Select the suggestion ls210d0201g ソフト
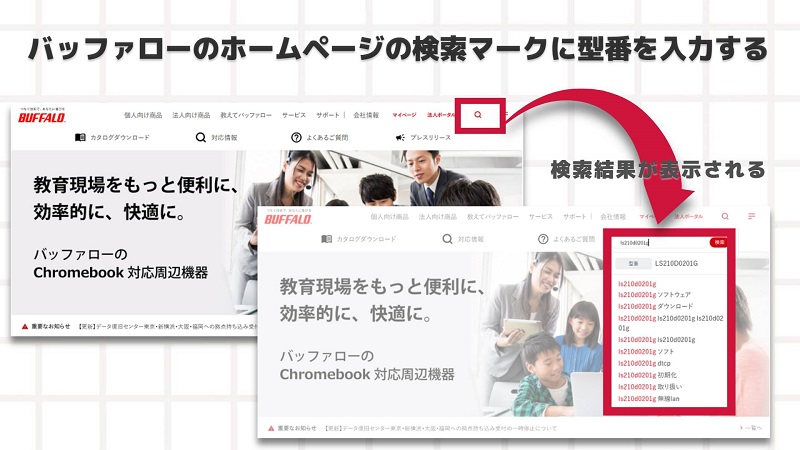Viewport: 800px width, 450px height. tap(646, 352)
